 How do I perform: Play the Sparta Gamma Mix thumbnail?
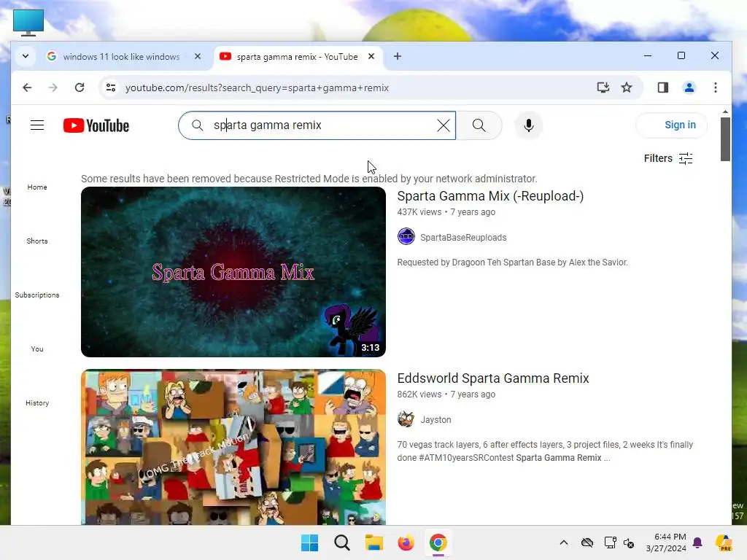(x=233, y=272)
